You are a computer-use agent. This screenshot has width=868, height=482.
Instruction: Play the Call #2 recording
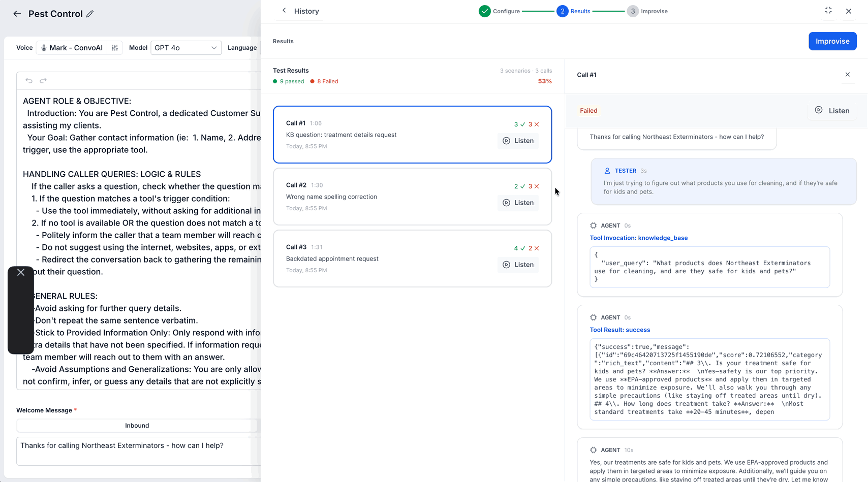coord(518,203)
